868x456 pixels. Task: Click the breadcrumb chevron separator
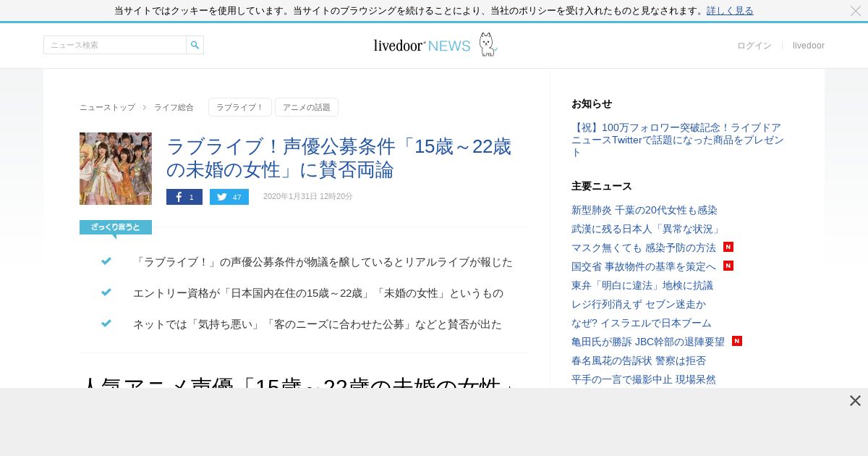pos(145,107)
